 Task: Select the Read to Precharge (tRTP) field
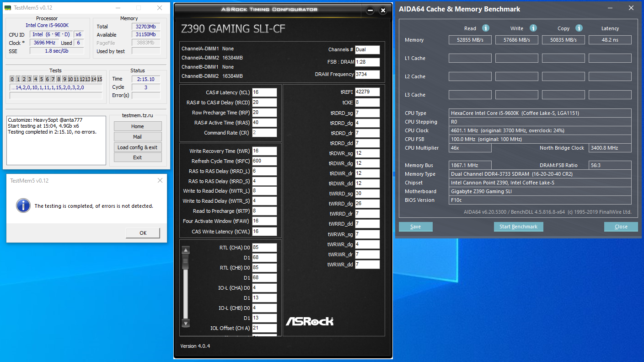pyautogui.click(x=264, y=211)
